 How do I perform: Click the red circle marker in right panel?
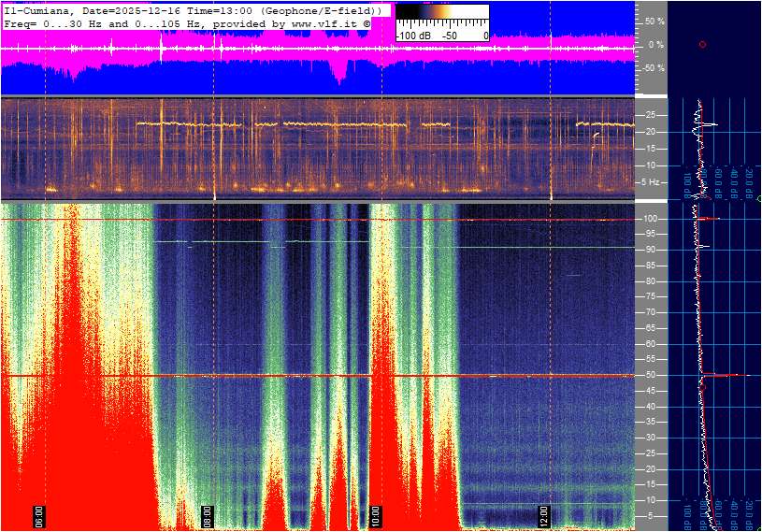pos(702,44)
